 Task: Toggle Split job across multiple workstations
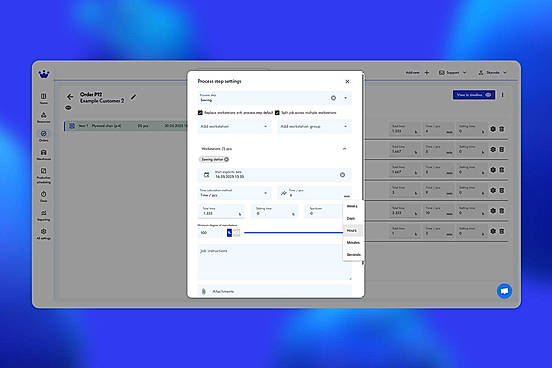pos(277,113)
